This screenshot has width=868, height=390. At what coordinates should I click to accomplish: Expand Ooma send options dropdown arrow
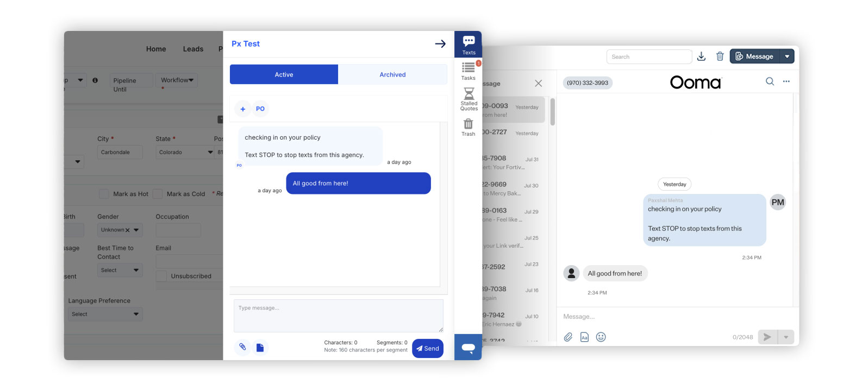click(786, 337)
